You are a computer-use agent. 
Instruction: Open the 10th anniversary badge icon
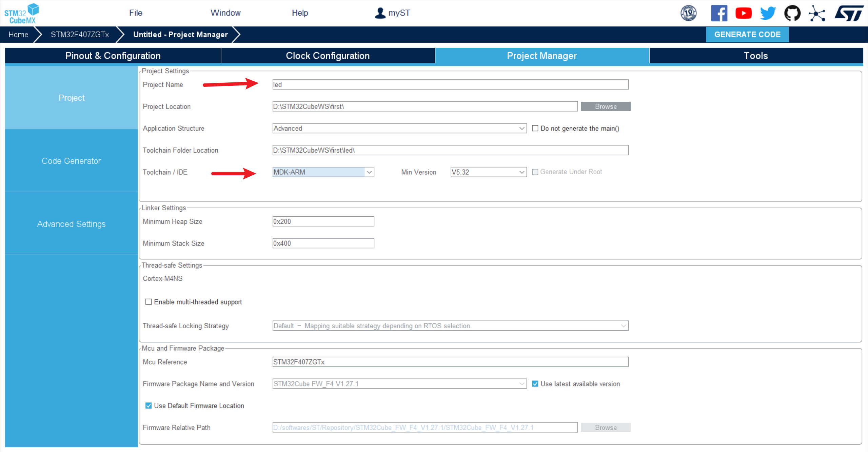point(688,13)
